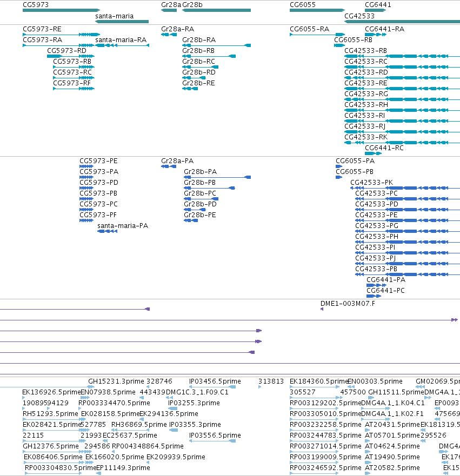This screenshot has height=476, width=460.
Task: Select the CG6441 gene label
Action: tap(378, 5)
